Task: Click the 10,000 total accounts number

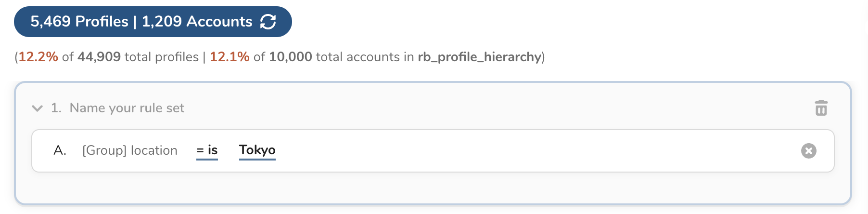Action: click(291, 57)
